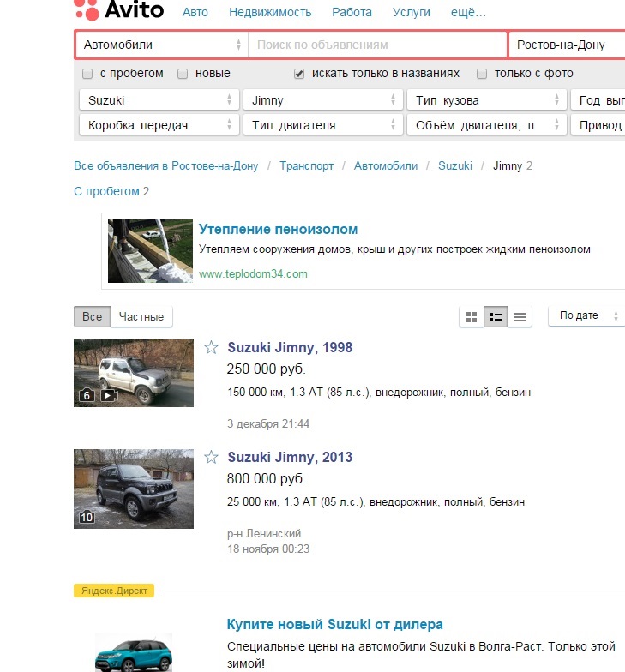This screenshot has height=672, width=625.
Task: Open the Услуги top menu
Action: (412, 12)
